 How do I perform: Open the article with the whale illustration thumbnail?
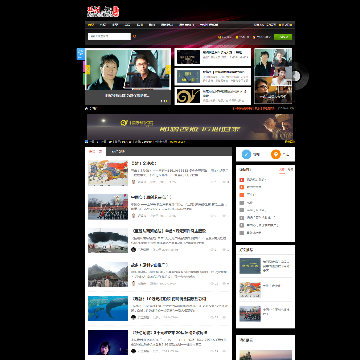[x=108, y=308]
